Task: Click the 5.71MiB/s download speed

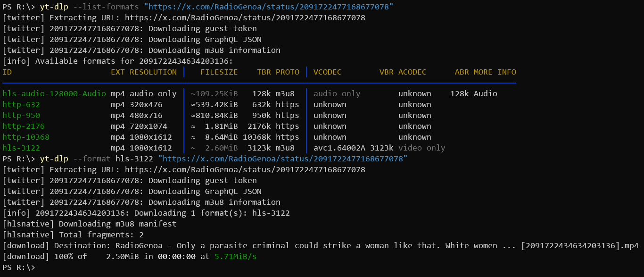Action: 236,256
